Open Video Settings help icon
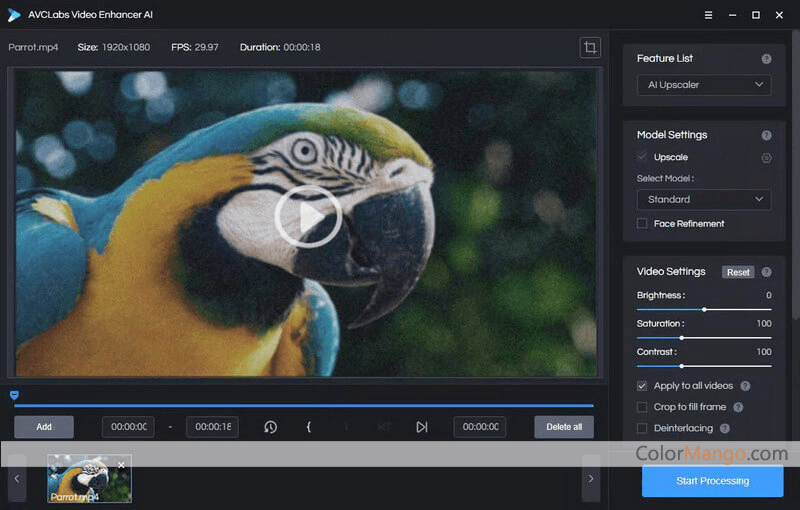The height and width of the screenshot is (510, 800). (766, 272)
